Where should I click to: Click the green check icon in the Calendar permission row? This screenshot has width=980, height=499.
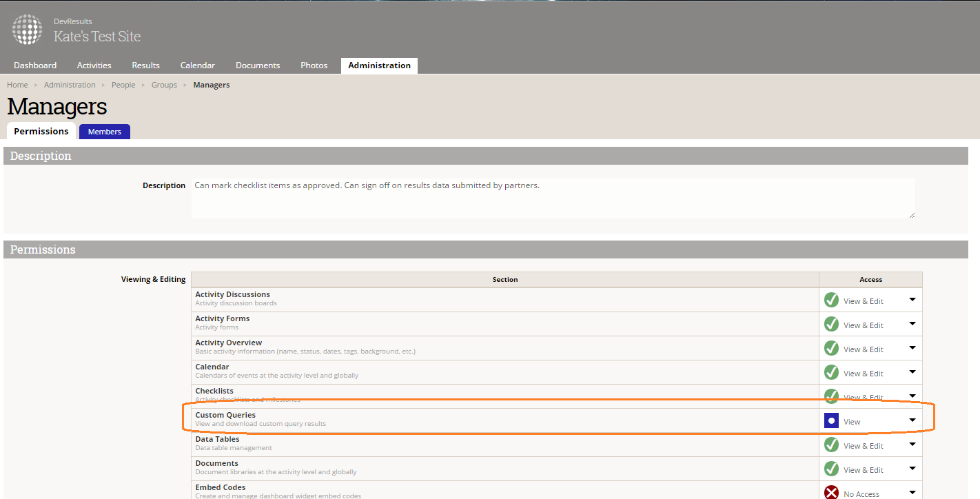click(832, 372)
